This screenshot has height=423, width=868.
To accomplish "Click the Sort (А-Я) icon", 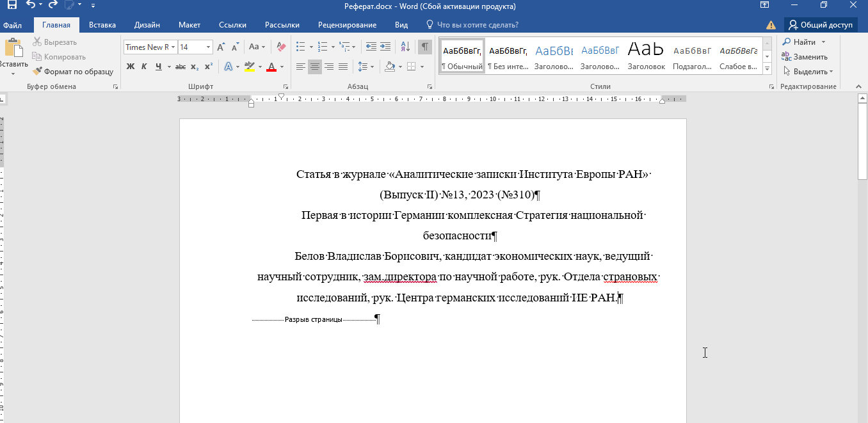I will [x=405, y=47].
